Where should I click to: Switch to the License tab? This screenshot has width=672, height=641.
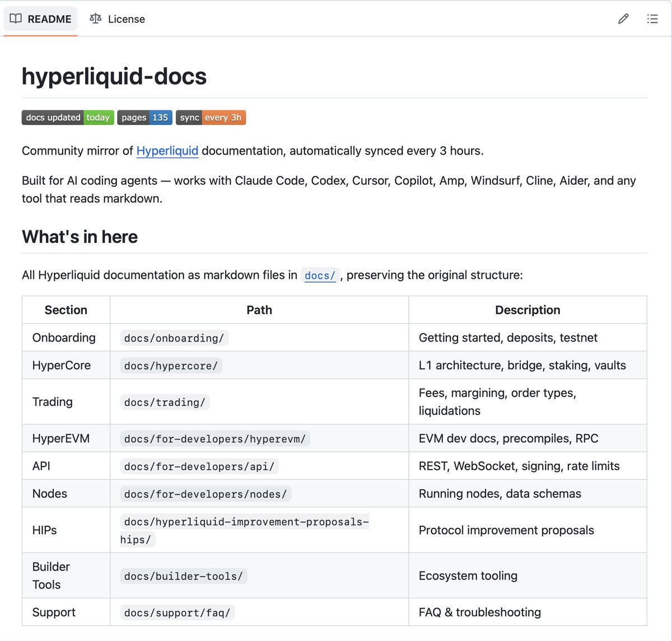coord(117,19)
